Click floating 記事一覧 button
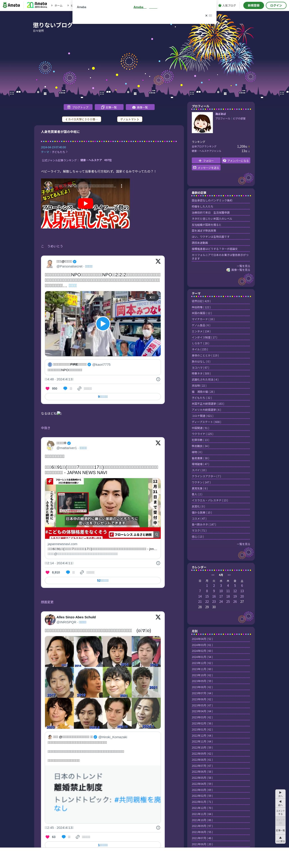 (x=280, y=830)
